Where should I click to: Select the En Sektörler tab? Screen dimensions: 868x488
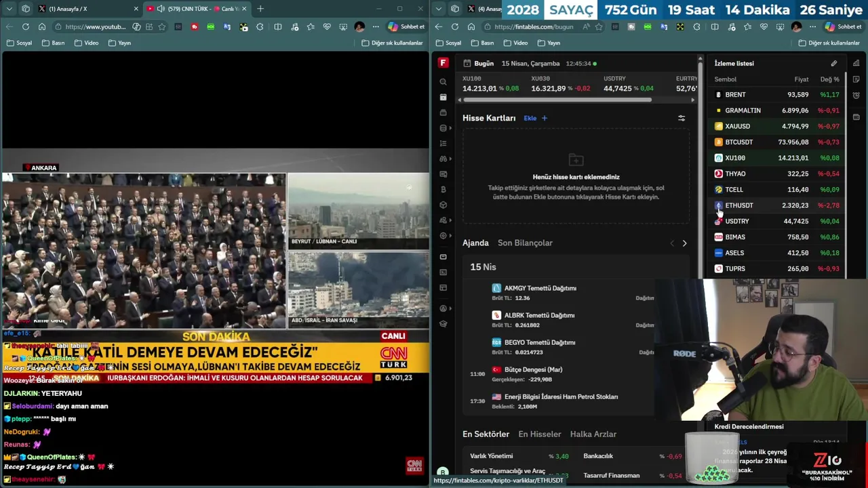click(x=486, y=434)
